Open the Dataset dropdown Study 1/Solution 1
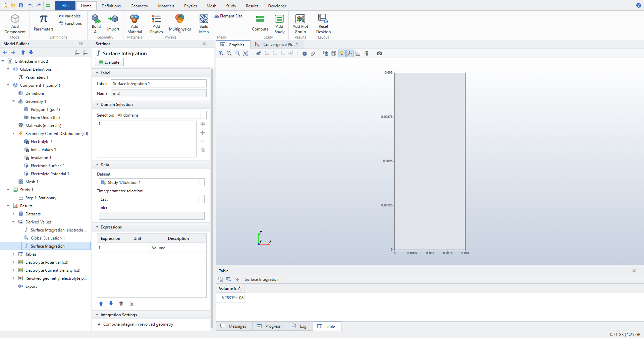 152,182
